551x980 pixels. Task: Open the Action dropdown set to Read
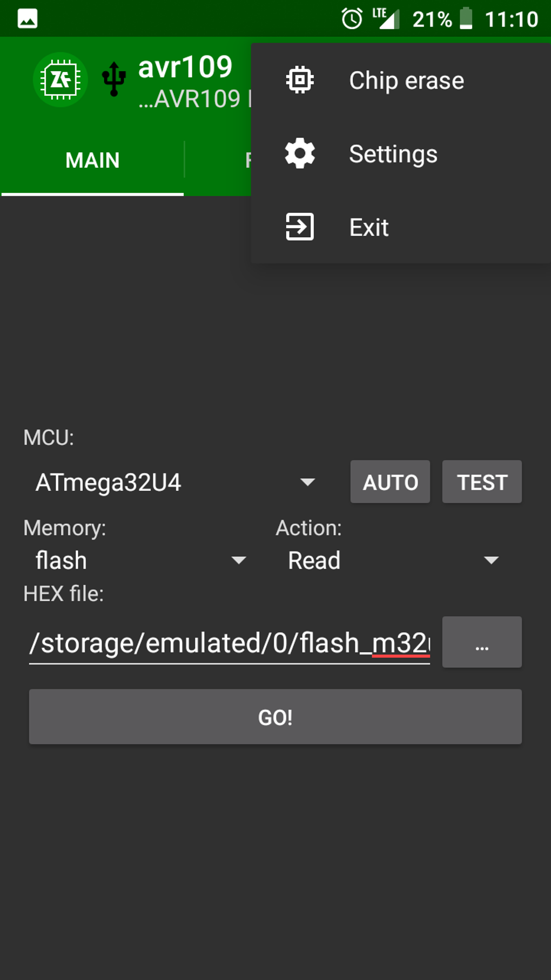389,561
